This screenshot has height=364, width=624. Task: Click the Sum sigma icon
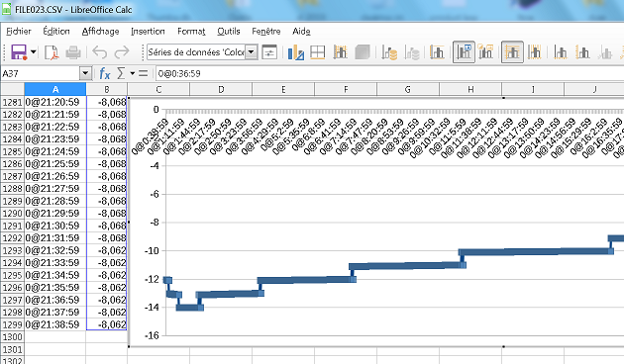(x=121, y=73)
